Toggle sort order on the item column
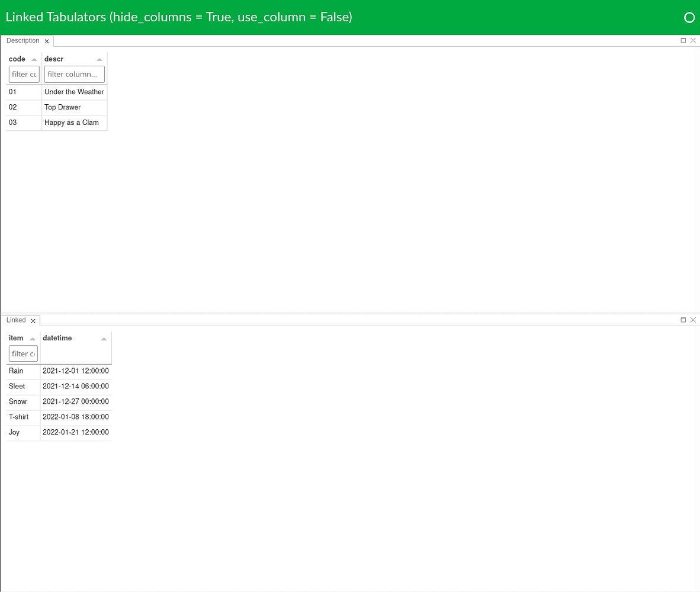This screenshot has height=592, width=700. pos(32,338)
